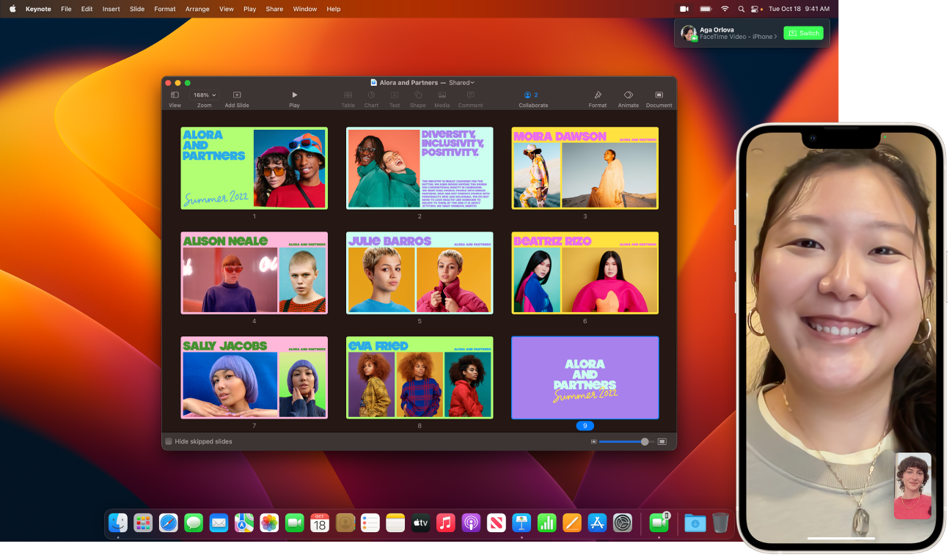Image resolution: width=952 pixels, height=560 pixels.
Task: Open the Document settings panel
Action: (659, 96)
